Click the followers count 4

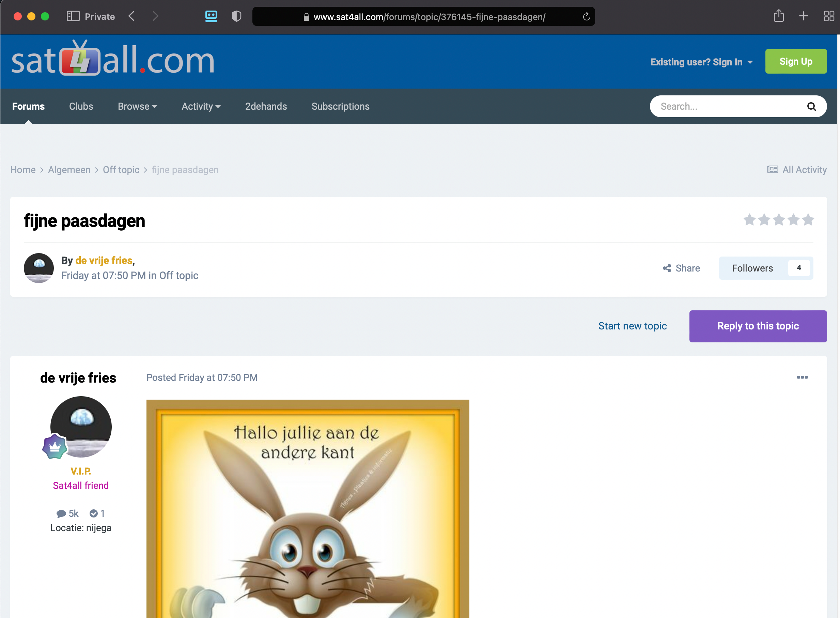pos(799,268)
